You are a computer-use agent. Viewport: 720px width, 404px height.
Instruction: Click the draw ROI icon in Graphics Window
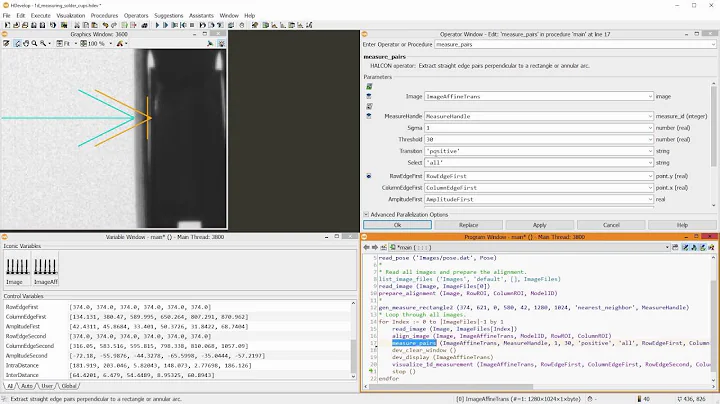pyautogui.click(x=210, y=43)
